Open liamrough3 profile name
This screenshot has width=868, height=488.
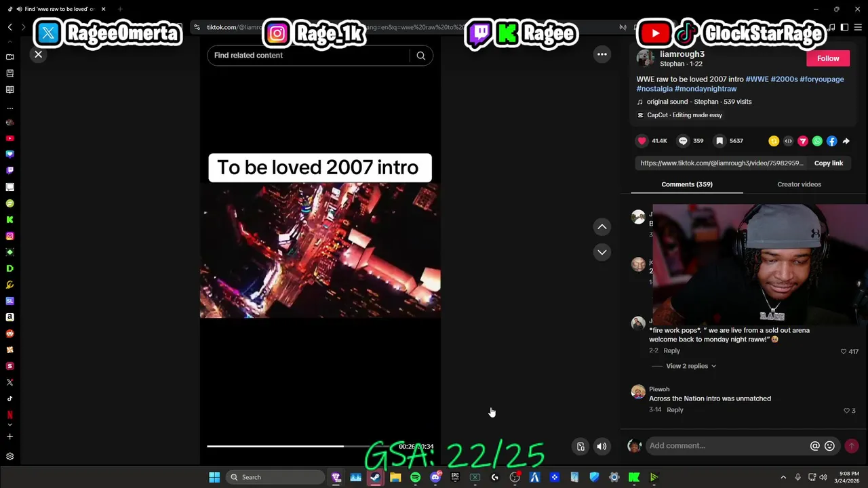[682, 54]
